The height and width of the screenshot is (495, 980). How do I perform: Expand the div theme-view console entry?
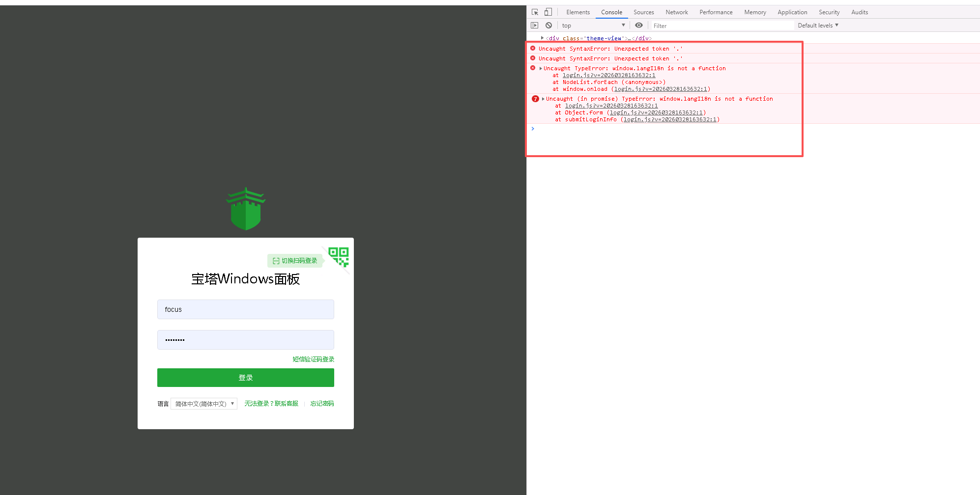point(542,38)
